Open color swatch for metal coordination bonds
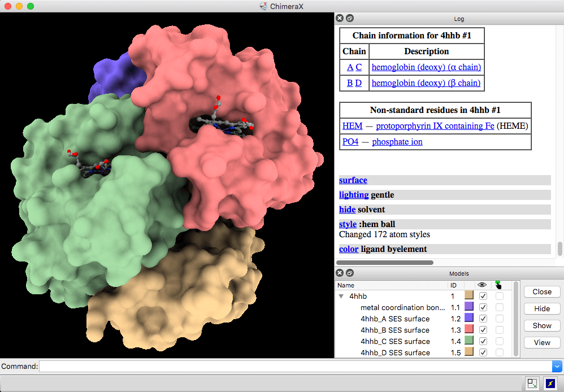564x392 pixels. [x=468, y=306]
